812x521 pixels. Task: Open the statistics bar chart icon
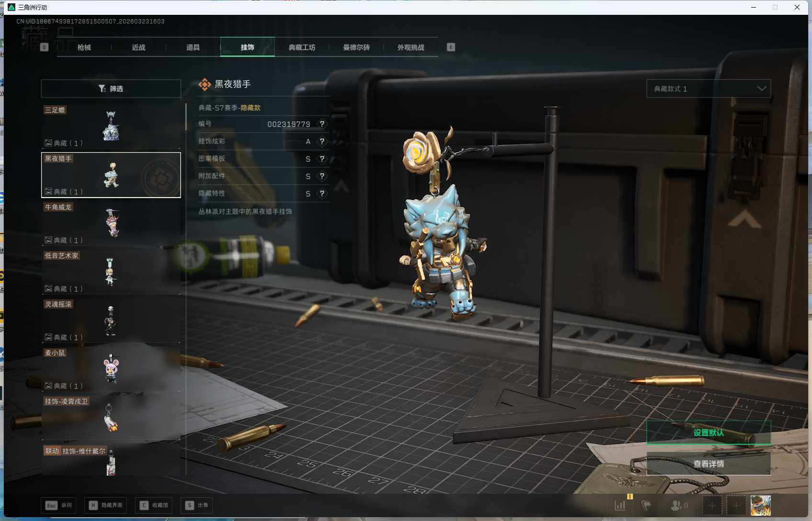click(x=620, y=505)
